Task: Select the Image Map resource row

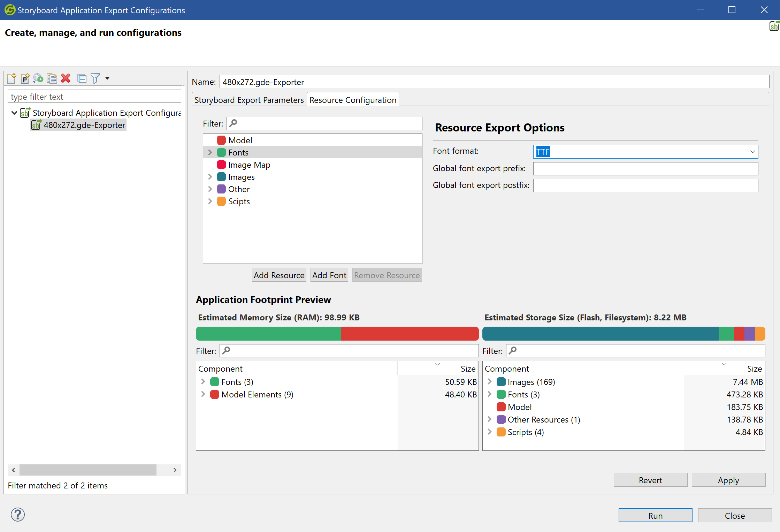Action: click(312, 165)
